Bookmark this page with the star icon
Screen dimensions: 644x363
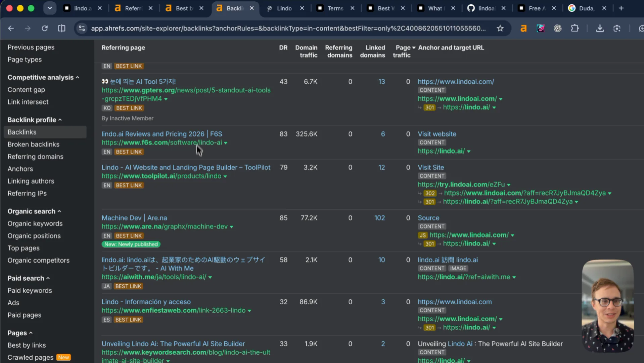[500, 29]
